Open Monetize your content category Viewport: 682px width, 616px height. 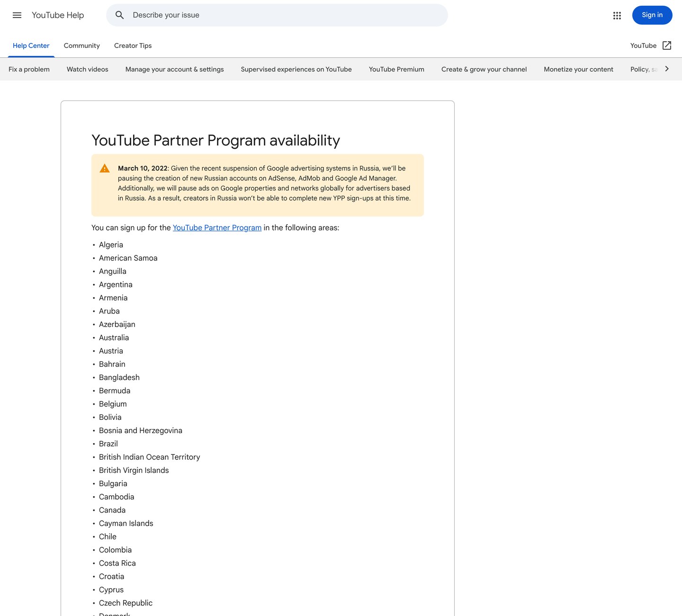pyautogui.click(x=578, y=69)
